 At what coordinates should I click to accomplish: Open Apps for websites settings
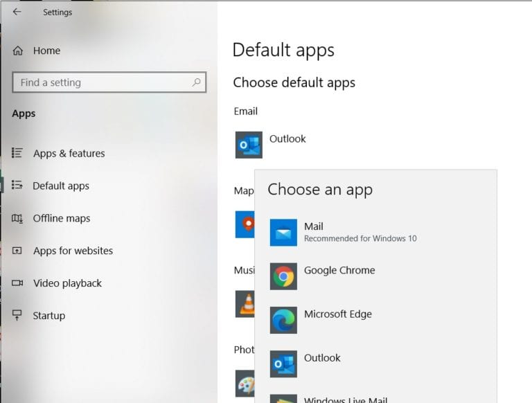tap(73, 251)
